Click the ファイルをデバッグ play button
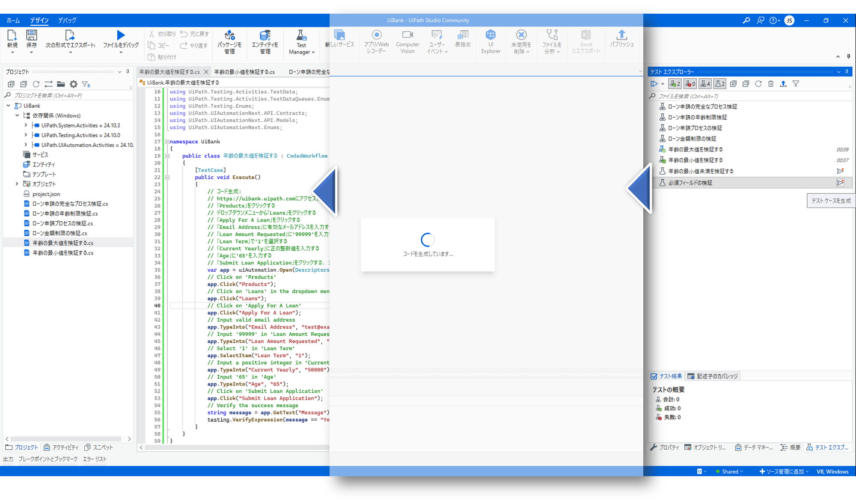856x504 pixels. [121, 35]
